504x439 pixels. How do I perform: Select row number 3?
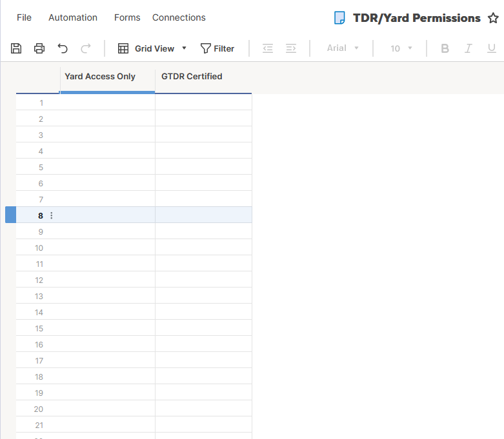pyautogui.click(x=41, y=135)
